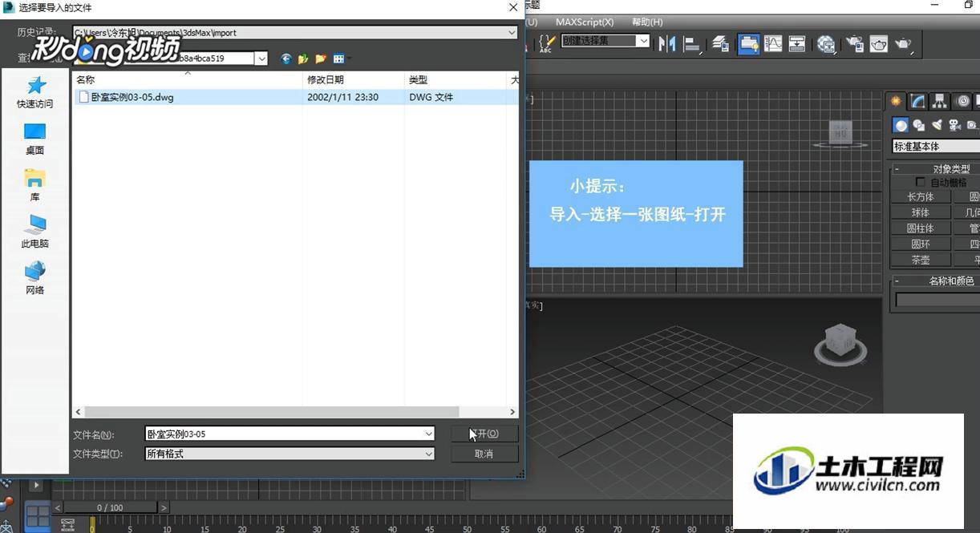Toggle the highlighted ribbon toolbar icon

(x=749, y=43)
